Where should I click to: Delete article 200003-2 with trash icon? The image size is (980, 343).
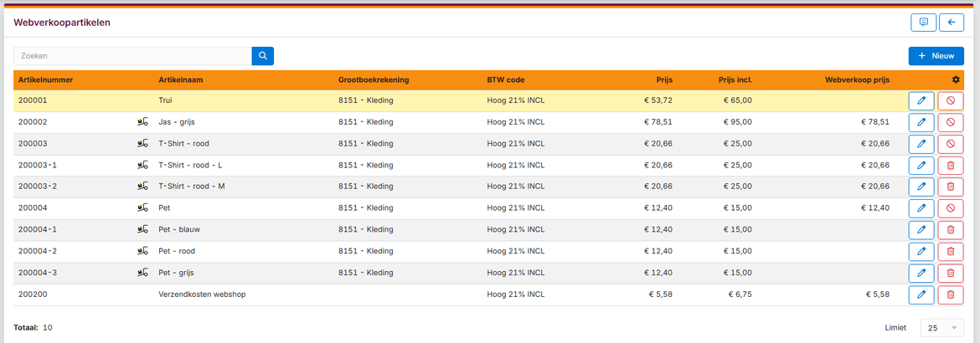[951, 187]
